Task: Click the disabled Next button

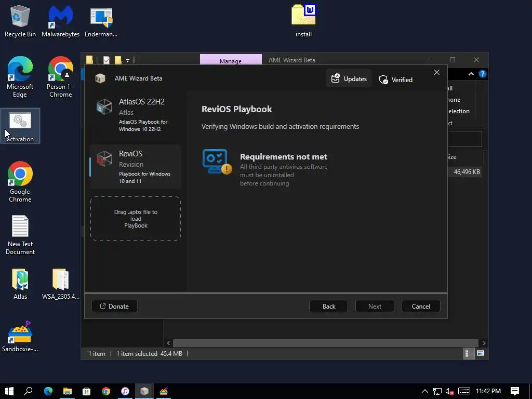Action: pos(375,306)
